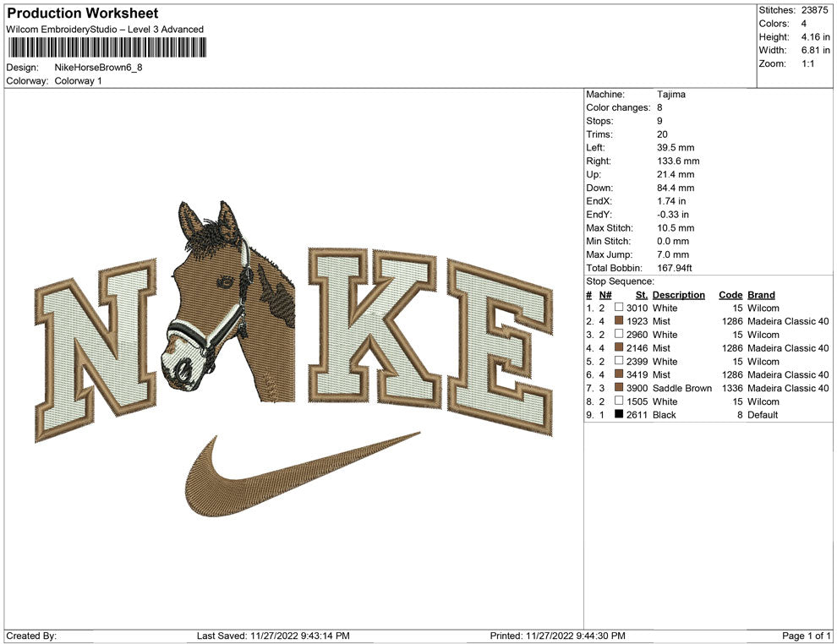
Task: Click the 'Last Saved: 11/27/2022 9:43:14 PM' footer
Action: [x=273, y=636]
